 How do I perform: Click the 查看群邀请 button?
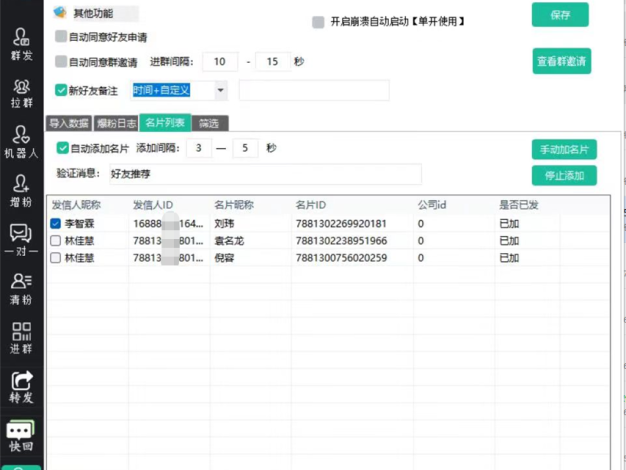point(561,61)
